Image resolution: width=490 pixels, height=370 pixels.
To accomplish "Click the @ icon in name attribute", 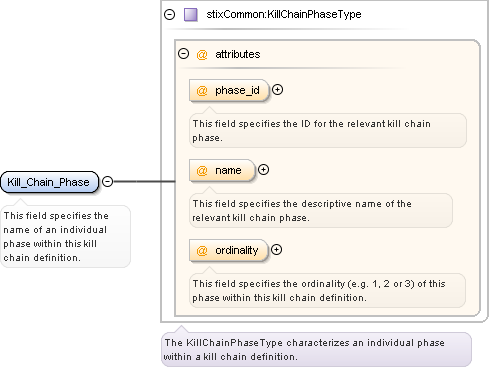I will pyautogui.click(x=202, y=170).
